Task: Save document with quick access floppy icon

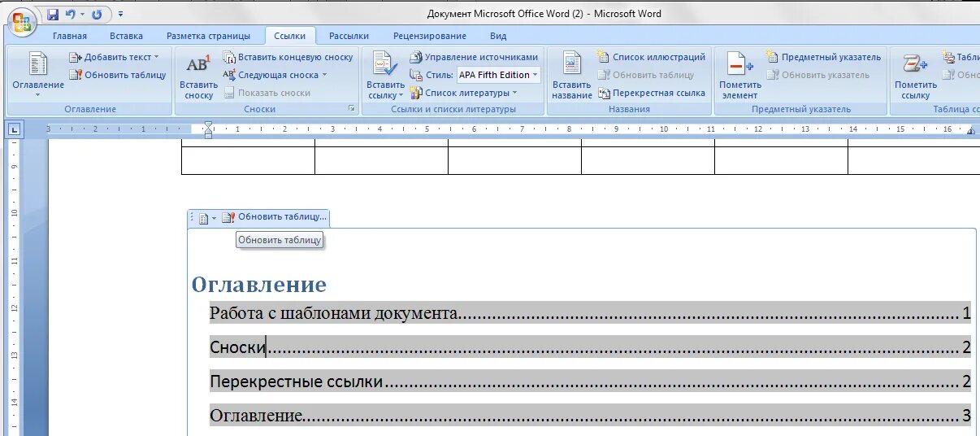Action: [53, 15]
